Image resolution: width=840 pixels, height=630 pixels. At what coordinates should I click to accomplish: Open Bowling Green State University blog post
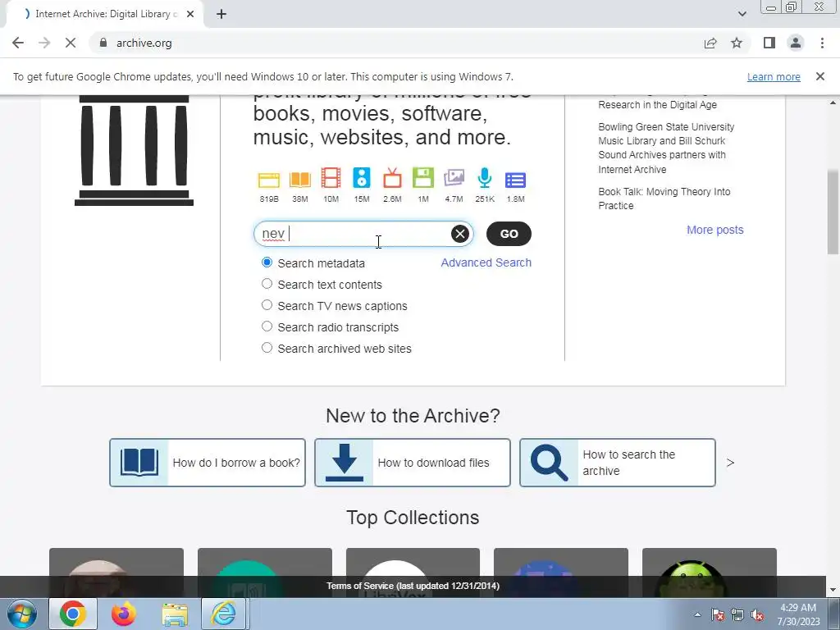click(666, 148)
